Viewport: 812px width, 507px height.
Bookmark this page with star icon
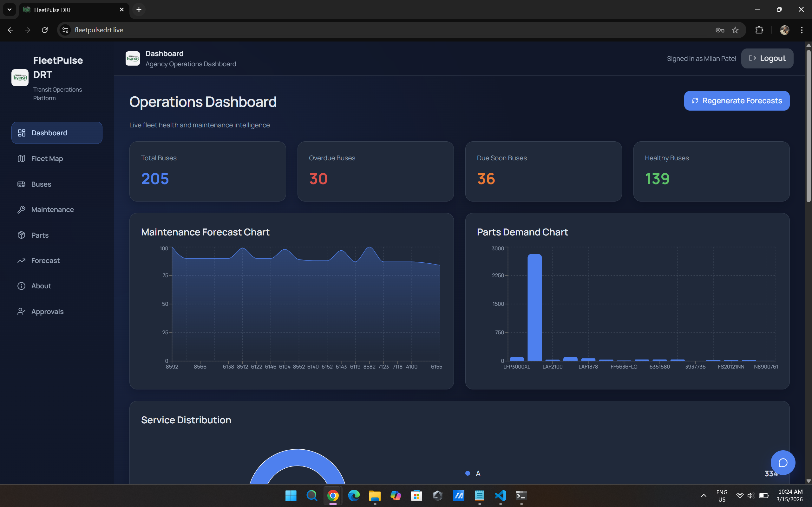[x=735, y=30]
